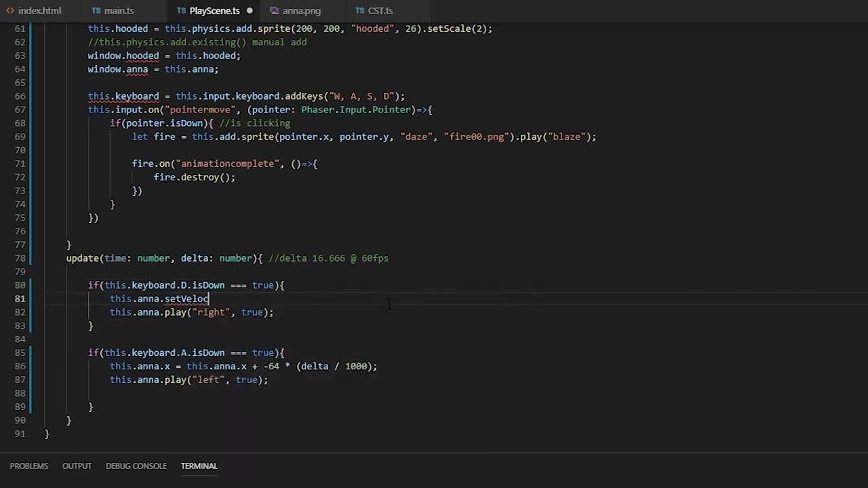Click the HTML file icon on index.html tab

pyautogui.click(x=10, y=11)
